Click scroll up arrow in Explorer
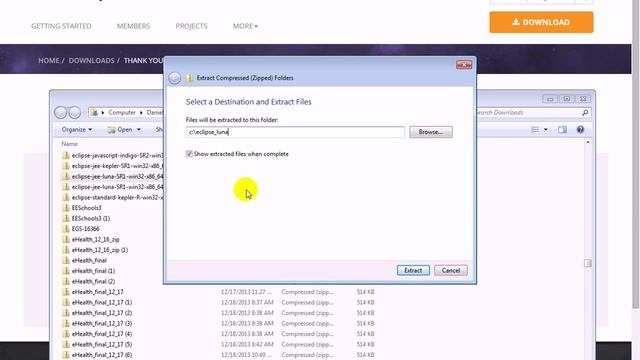Viewport: 640px width, 360px height. click(x=588, y=142)
